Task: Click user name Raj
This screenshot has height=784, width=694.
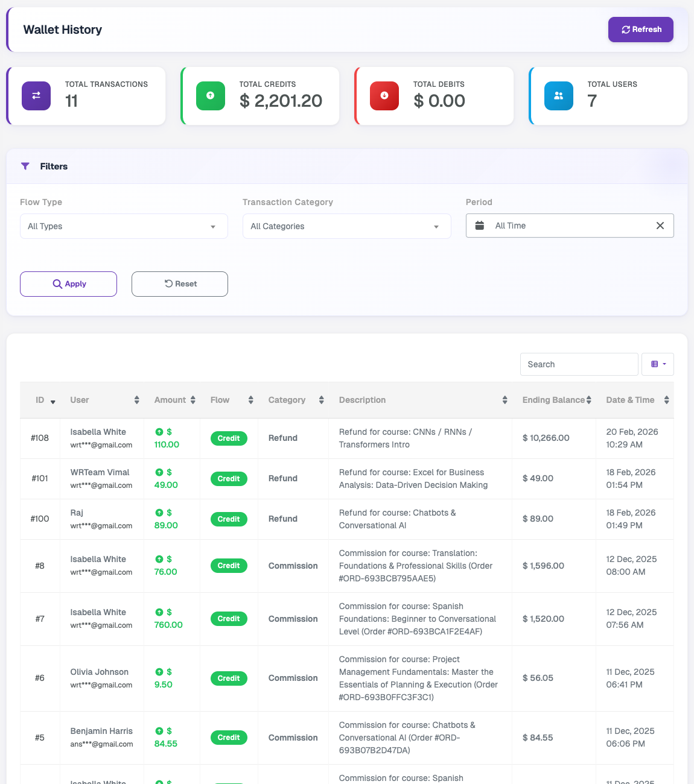Action: click(77, 513)
